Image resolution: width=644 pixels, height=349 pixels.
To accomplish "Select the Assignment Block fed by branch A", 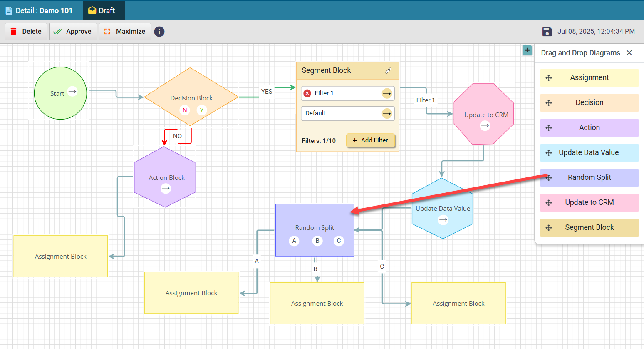I will pyautogui.click(x=191, y=293).
